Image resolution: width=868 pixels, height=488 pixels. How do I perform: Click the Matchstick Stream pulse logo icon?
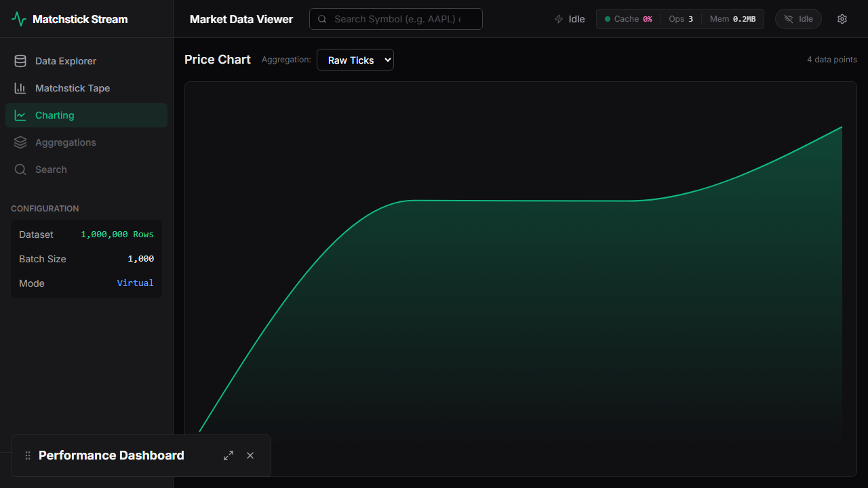(x=19, y=19)
